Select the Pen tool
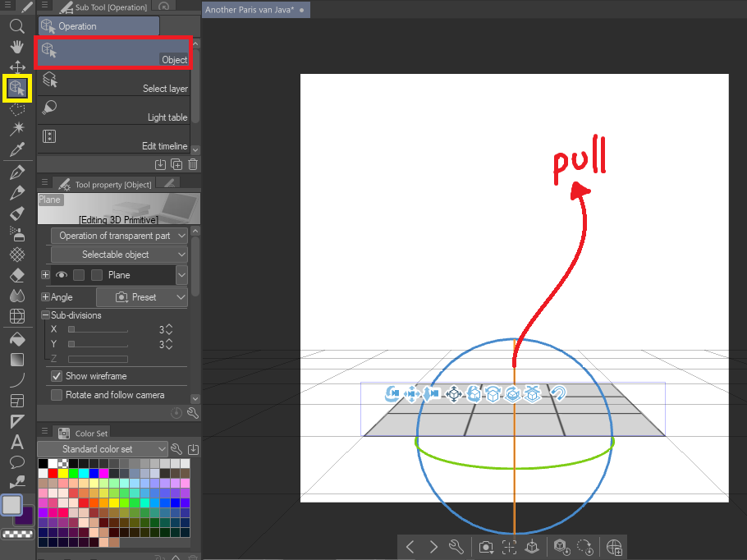The image size is (747, 560). pyautogui.click(x=17, y=172)
